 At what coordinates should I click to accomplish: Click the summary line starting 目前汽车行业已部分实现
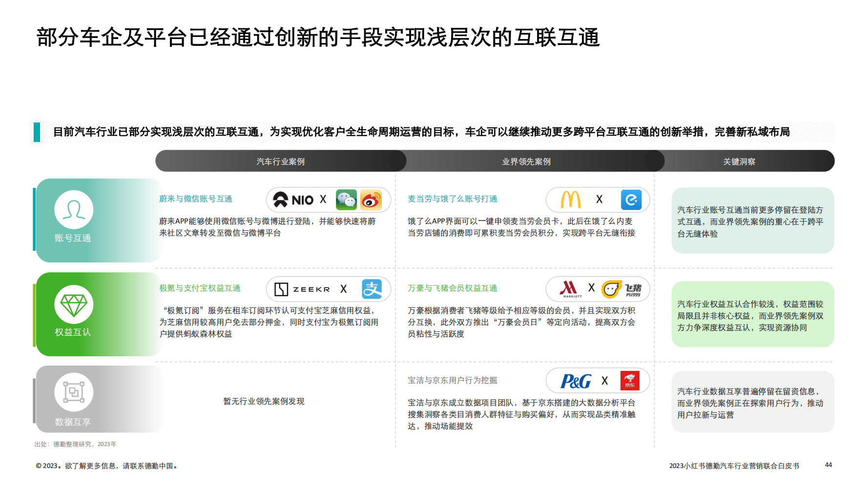[x=421, y=132]
